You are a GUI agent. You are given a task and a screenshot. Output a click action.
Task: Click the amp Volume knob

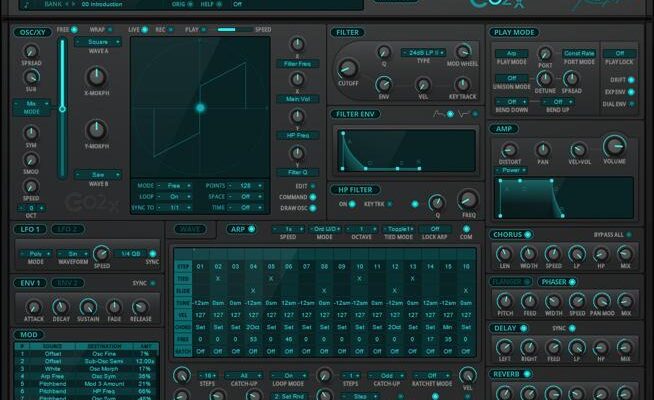click(x=614, y=147)
